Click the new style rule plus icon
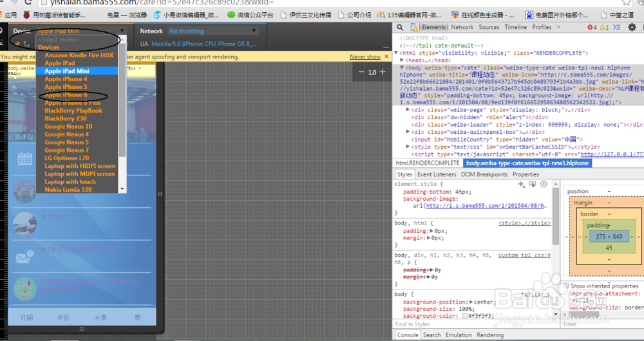The width and height of the screenshot is (644, 341). (521, 184)
